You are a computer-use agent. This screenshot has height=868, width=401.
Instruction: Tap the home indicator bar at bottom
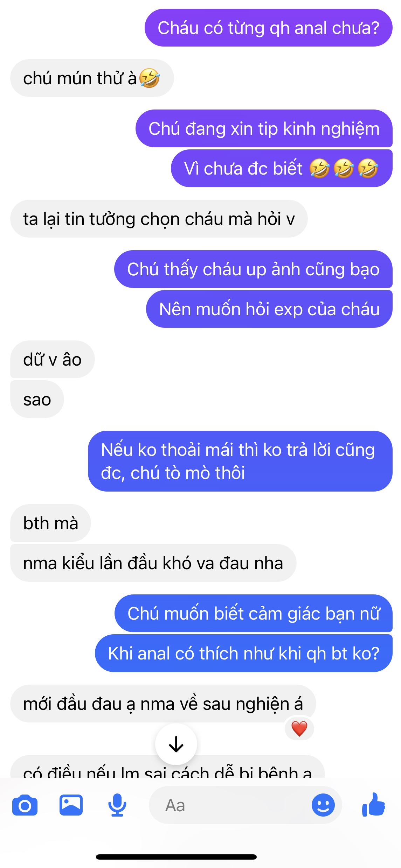tap(176, 857)
